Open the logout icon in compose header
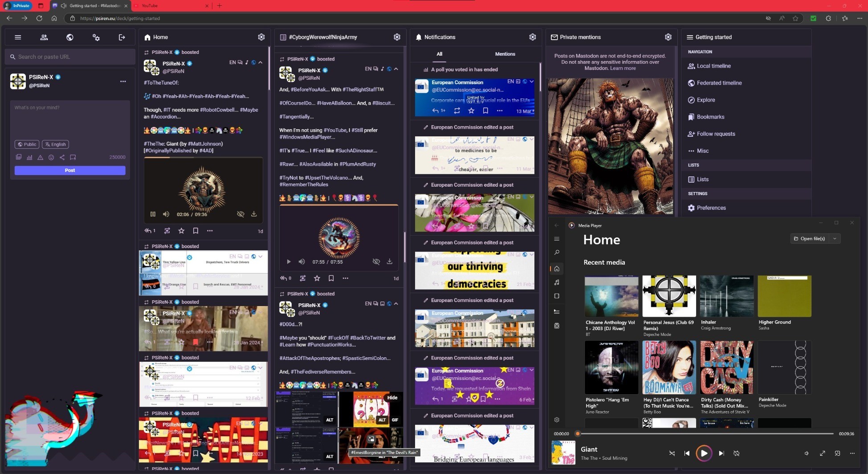868x474 pixels. click(122, 37)
